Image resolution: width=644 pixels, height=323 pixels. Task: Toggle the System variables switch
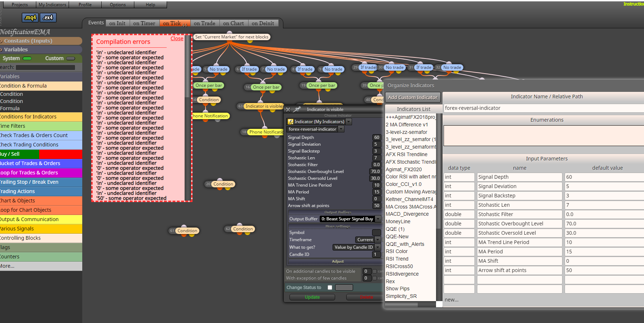point(27,58)
